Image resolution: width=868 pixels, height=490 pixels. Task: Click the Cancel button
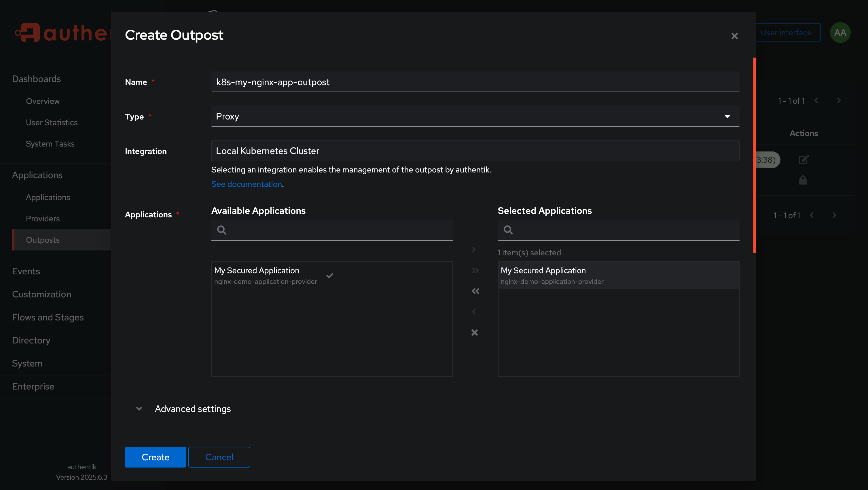pos(219,457)
